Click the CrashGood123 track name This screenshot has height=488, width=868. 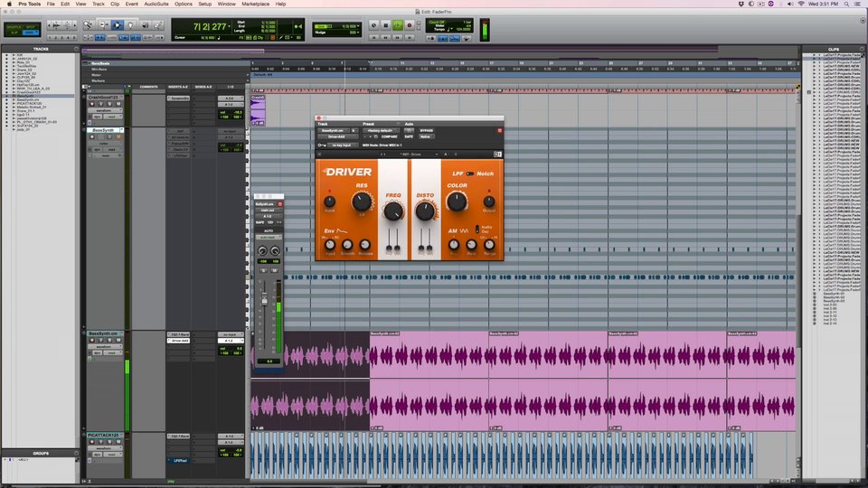(103, 98)
